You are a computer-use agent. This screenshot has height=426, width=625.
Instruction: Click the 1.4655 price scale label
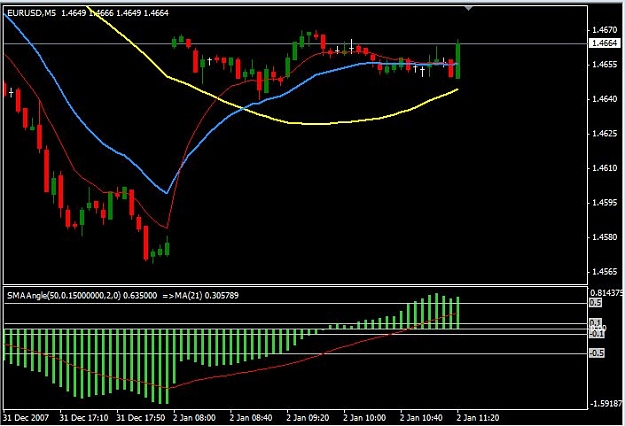coord(605,64)
